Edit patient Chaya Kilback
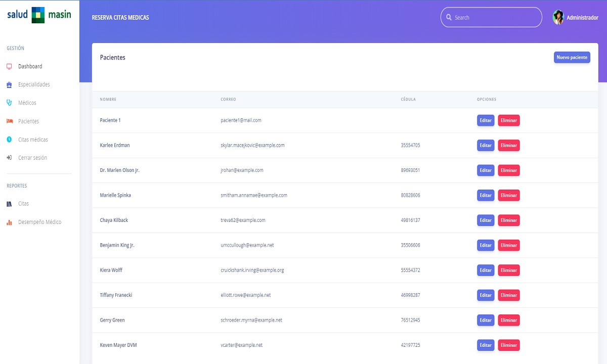607x364 pixels. 486,220
